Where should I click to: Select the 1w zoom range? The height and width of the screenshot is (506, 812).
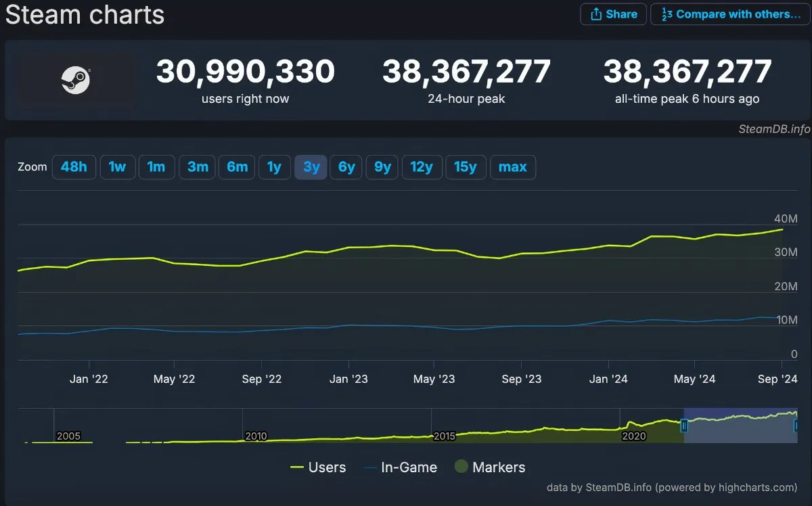click(x=118, y=167)
